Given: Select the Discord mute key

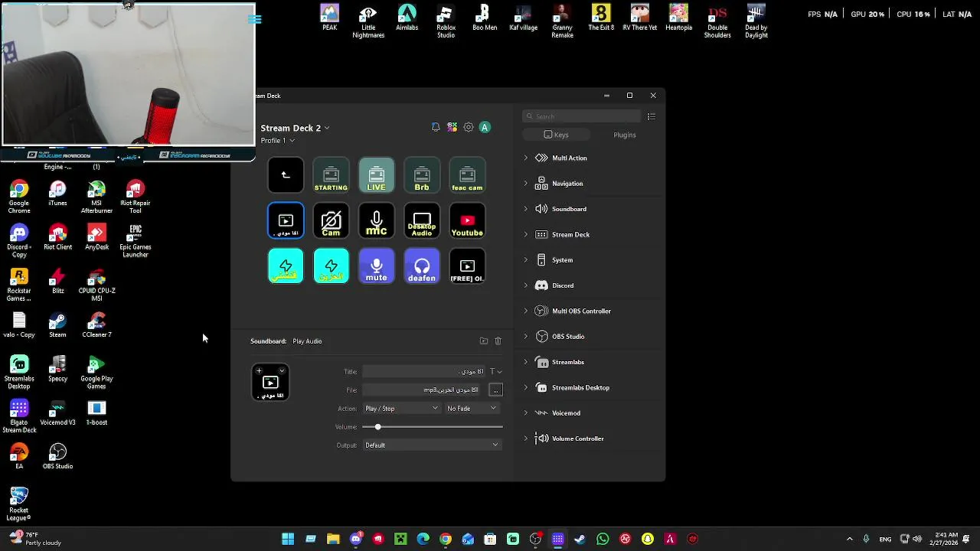Looking at the screenshot, I should (x=376, y=266).
